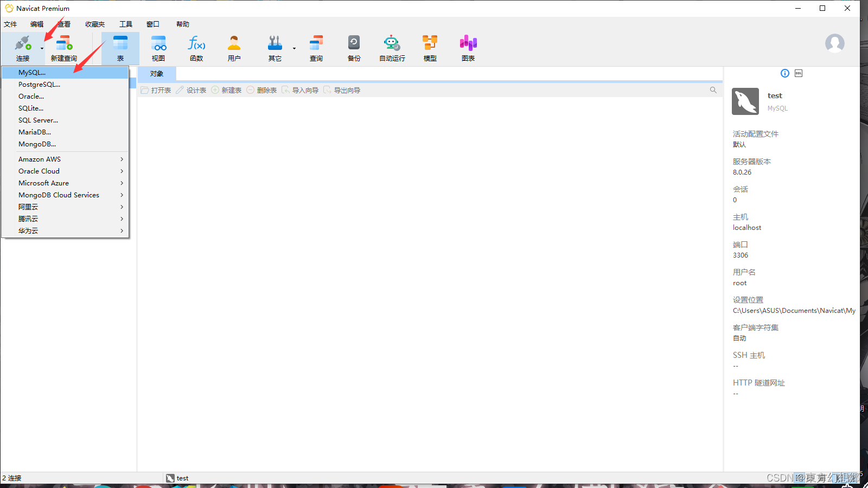Open the 收藏夹 menu
Image resolution: width=868 pixels, height=488 pixels.
click(x=95, y=24)
